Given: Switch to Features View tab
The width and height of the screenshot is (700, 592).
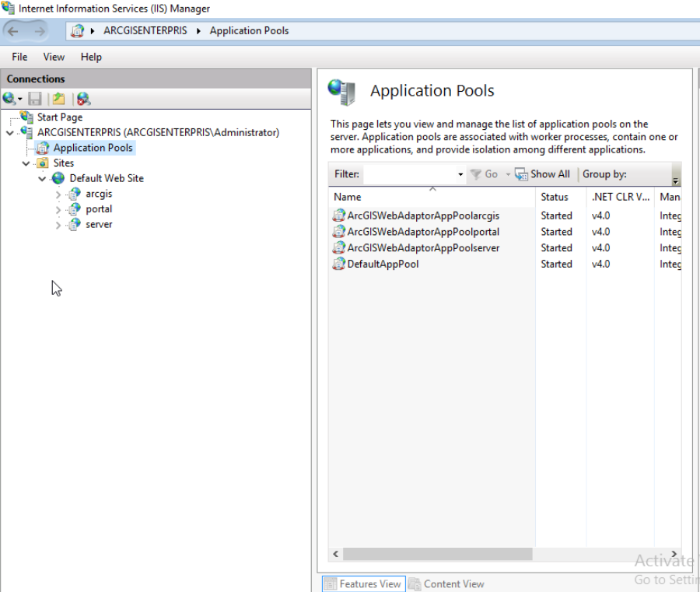Looking at the screenshot, I should [363, 584].
